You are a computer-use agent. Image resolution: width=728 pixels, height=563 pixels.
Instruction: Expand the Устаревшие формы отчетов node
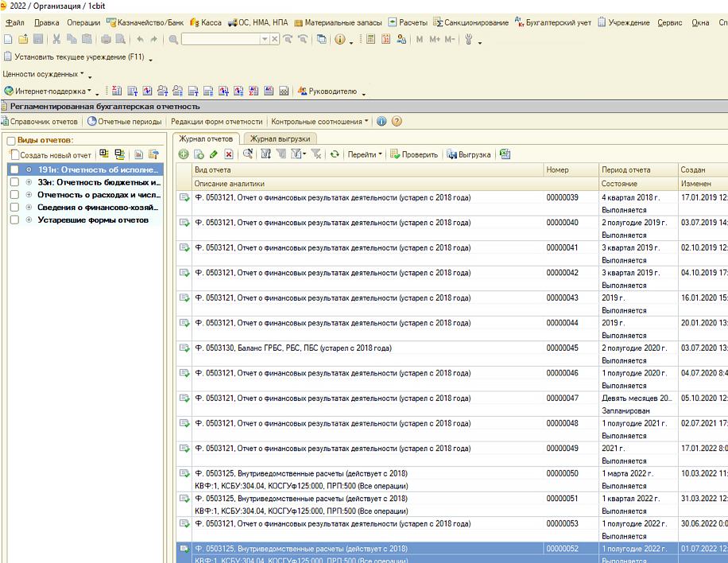29,219
